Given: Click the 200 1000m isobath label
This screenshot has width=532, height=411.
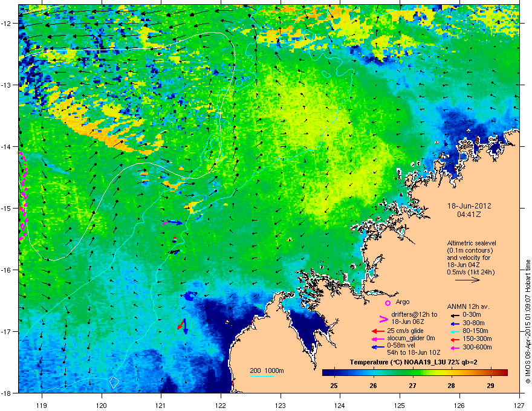Looking at the screenshot, I should (x=267, y=371).
